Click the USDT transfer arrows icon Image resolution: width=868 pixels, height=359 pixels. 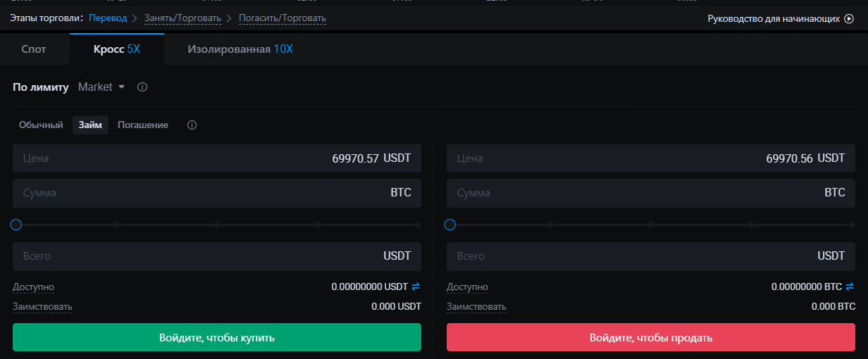416,286
